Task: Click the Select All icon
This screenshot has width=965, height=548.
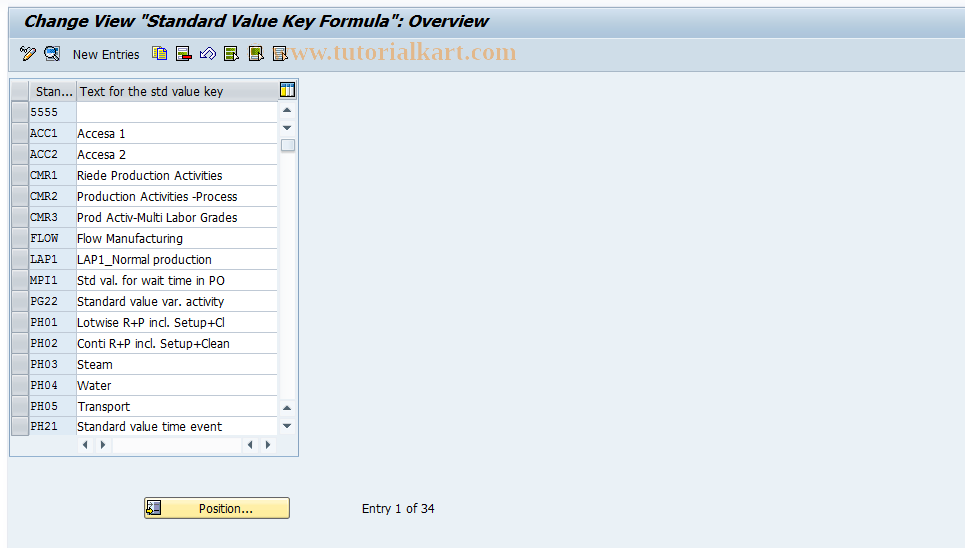Action: tap(231, 54)
